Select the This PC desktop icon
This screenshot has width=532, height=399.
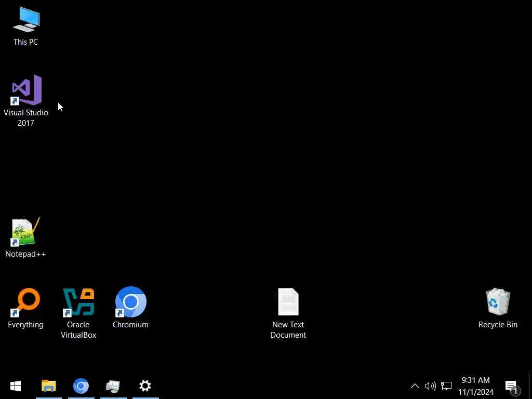26,26
